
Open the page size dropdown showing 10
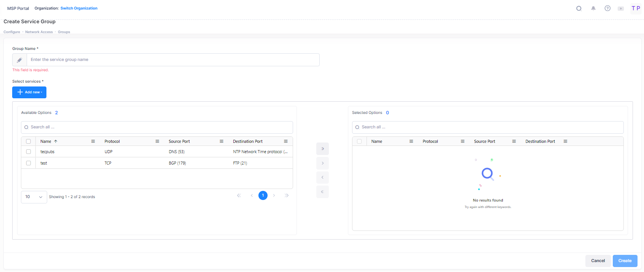tap(34, 197)
